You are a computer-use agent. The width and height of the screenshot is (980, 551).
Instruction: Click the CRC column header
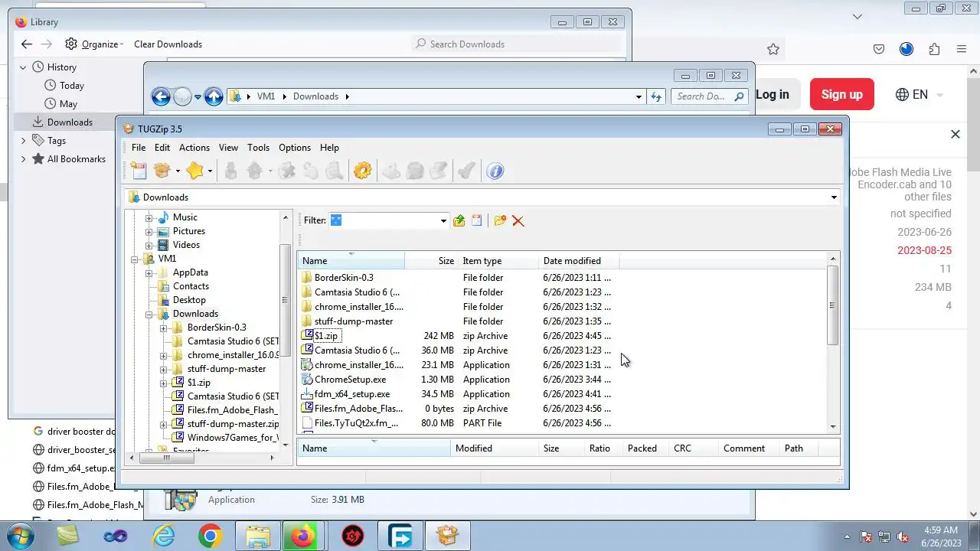(692, 448)
